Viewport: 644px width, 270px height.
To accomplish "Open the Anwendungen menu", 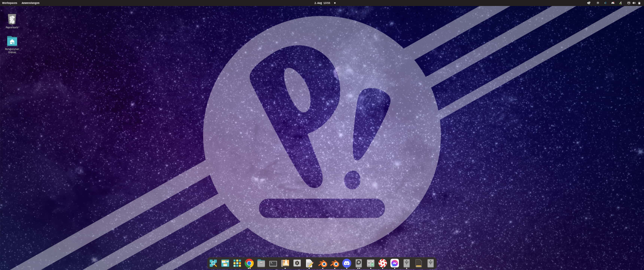I will point(31,3).
